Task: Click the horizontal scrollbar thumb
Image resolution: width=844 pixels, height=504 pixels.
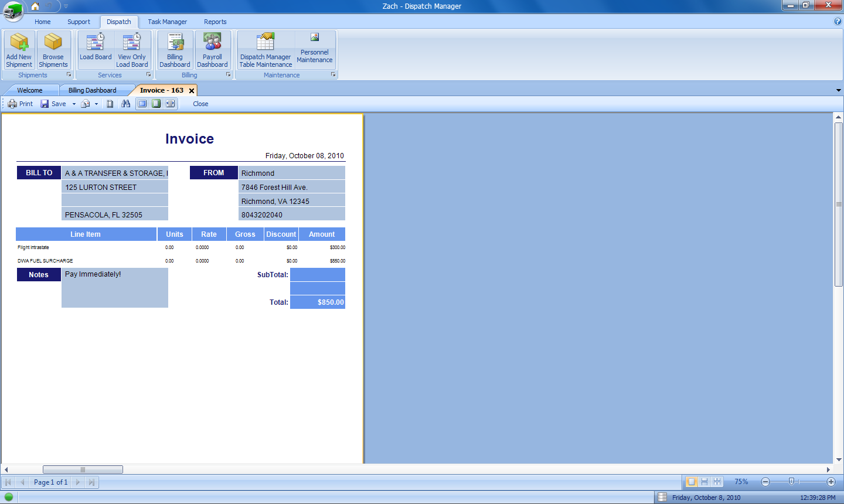Action: point(83,469)
